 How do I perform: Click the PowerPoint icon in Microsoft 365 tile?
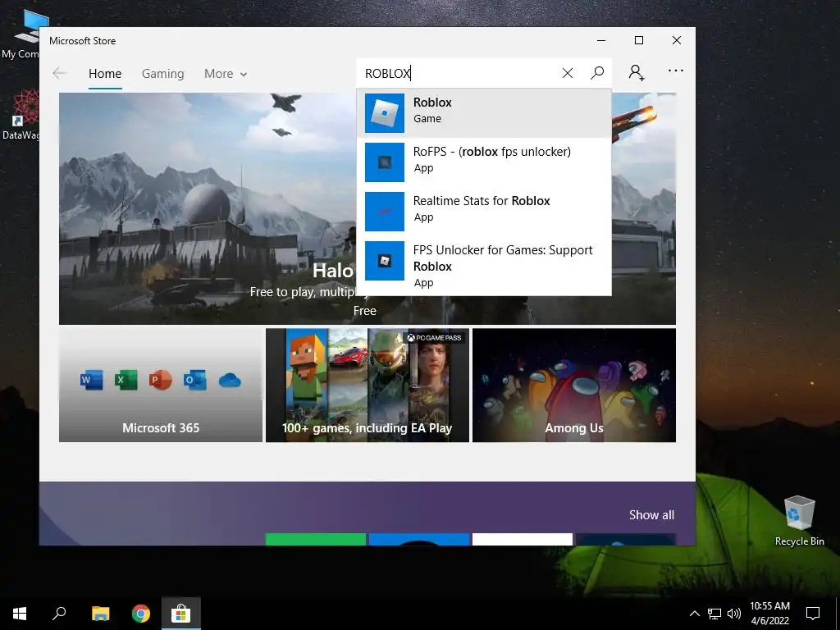(160, 380)
